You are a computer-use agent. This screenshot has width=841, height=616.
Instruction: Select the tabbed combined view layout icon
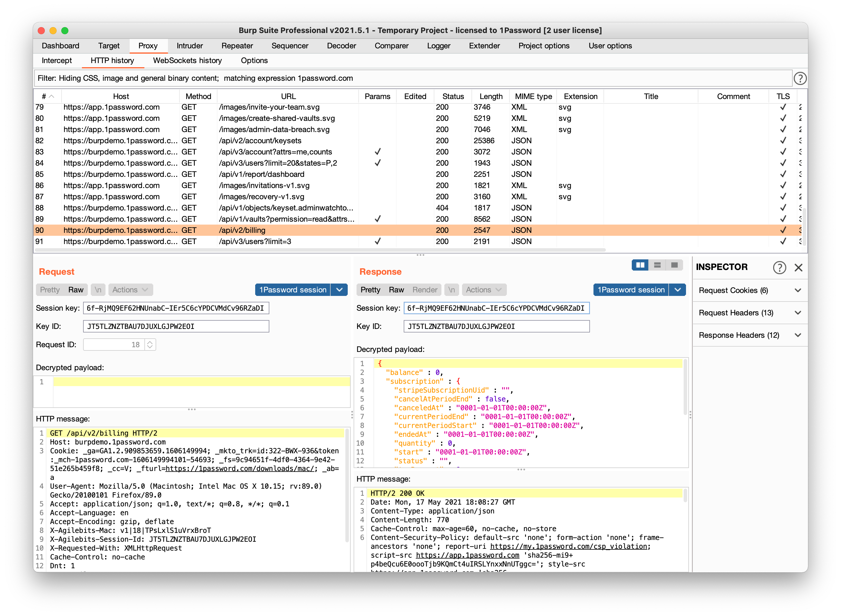(674, 265)
